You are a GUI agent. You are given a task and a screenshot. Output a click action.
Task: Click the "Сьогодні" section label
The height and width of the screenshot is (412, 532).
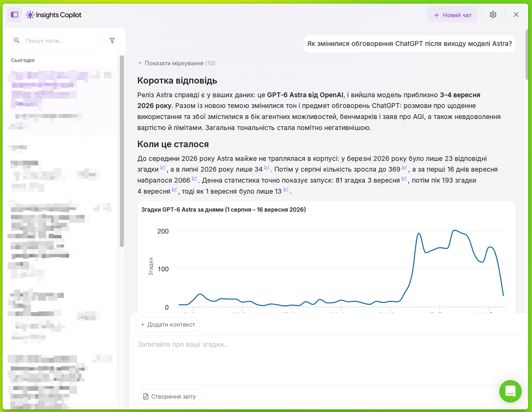coord(22,60)
